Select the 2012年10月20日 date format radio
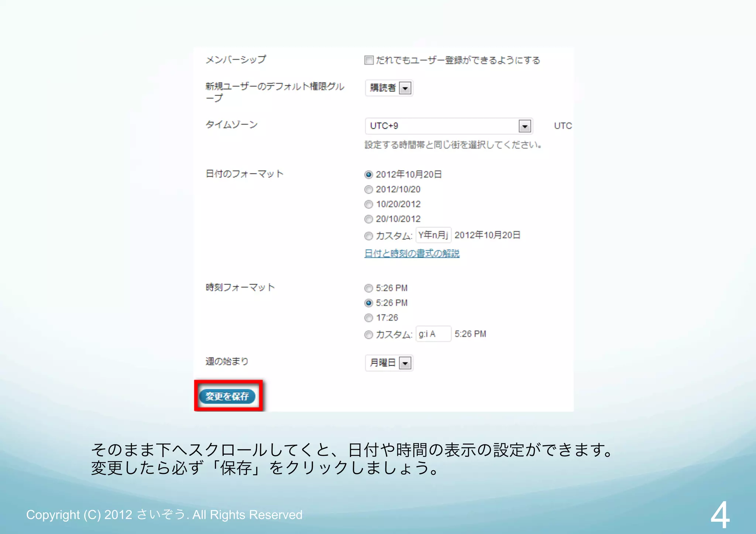Image resolution: width=756 pixels, height=534 pixels. [368, 175]
